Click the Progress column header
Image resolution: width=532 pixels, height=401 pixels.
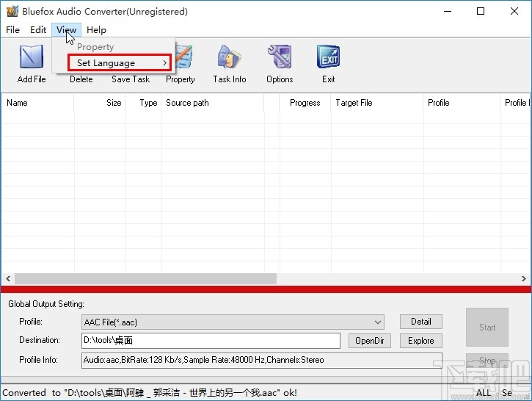(x=305, y=103)
